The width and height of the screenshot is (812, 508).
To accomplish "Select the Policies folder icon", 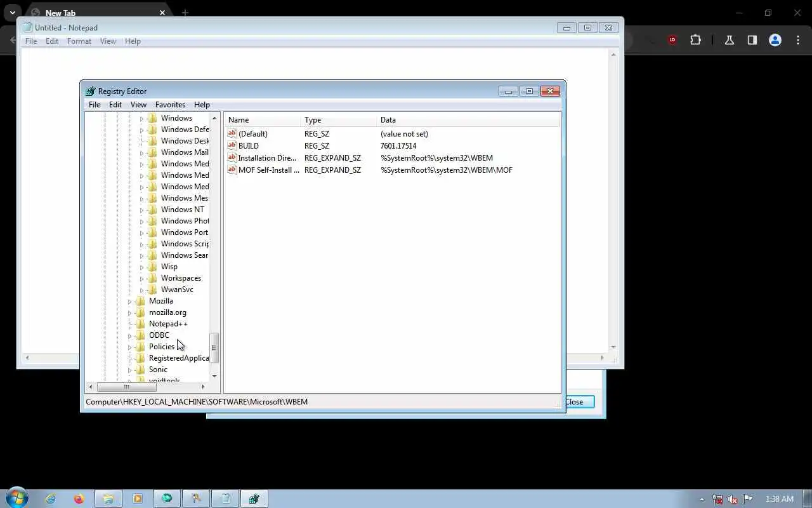I will point(141,347).
